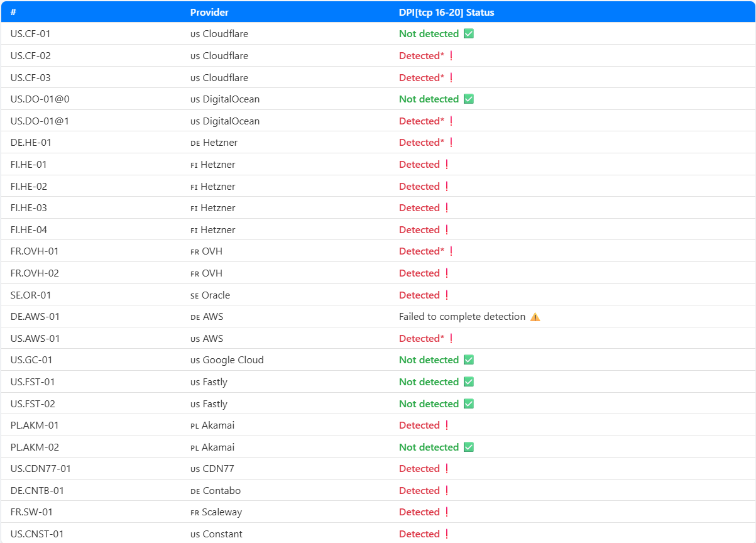756x543 pixels.
Task: Click "Failed to complete detection" status text
Action: tap(462, 317)
